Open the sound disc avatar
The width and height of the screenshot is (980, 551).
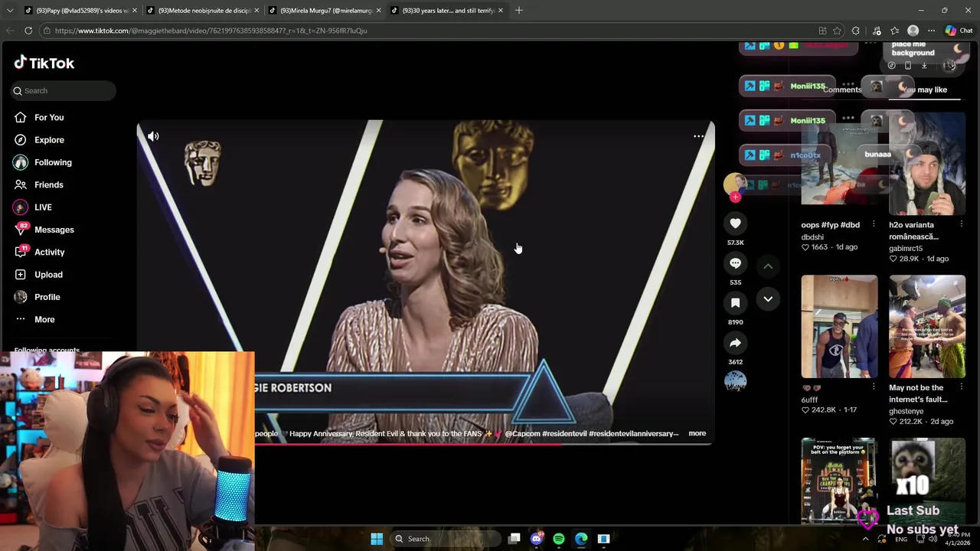click(735, 381)
